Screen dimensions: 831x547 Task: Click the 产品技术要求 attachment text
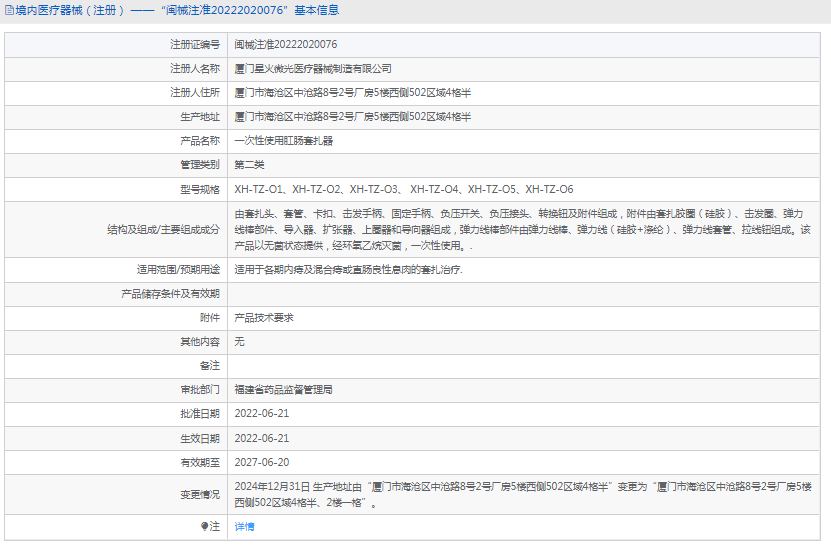(264, 317)
